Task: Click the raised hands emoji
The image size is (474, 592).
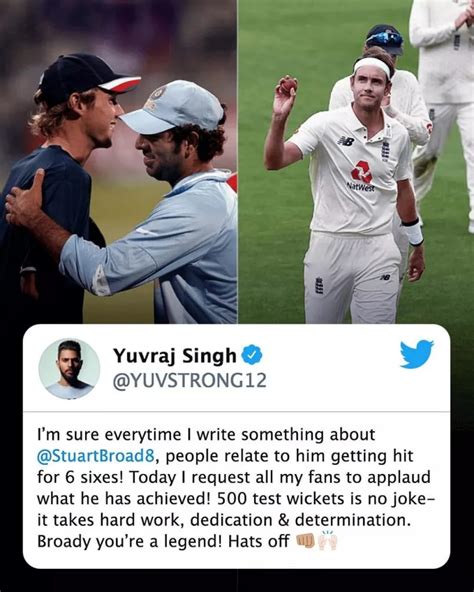Action: point(327,541)
